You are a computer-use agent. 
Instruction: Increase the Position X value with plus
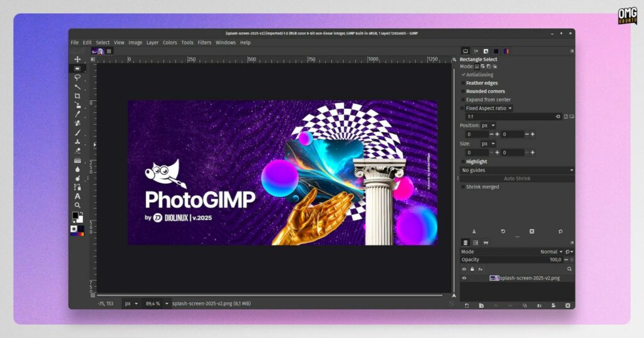(x=497, y=135)
